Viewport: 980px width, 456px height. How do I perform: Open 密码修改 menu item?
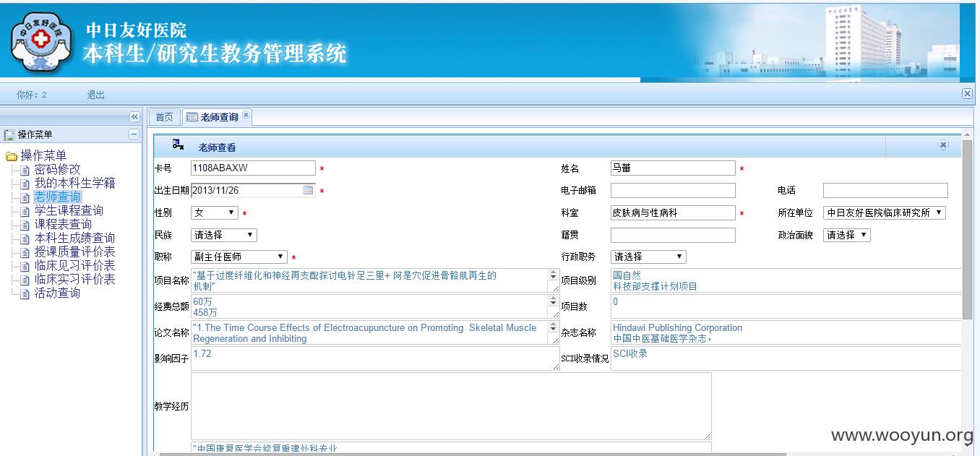pyautogui.click(x=58, y=169)
